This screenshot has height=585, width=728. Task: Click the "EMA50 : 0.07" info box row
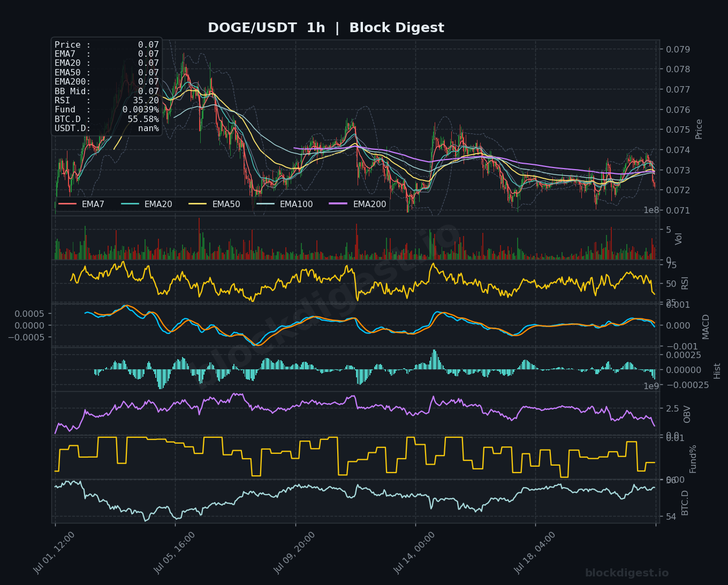(x=107, y=73)
